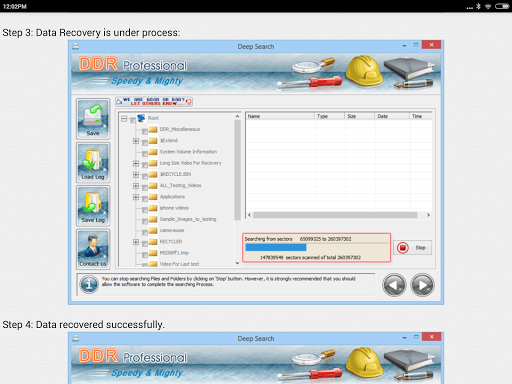Expand the $Extend folder node
This screenshot has width=512, height=384.
tap(136, 141)
